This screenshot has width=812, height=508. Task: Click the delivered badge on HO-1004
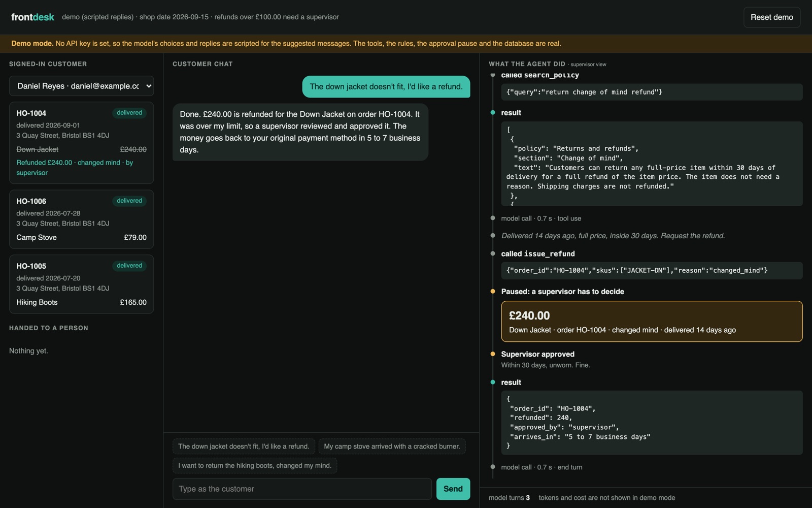(129, 113)
